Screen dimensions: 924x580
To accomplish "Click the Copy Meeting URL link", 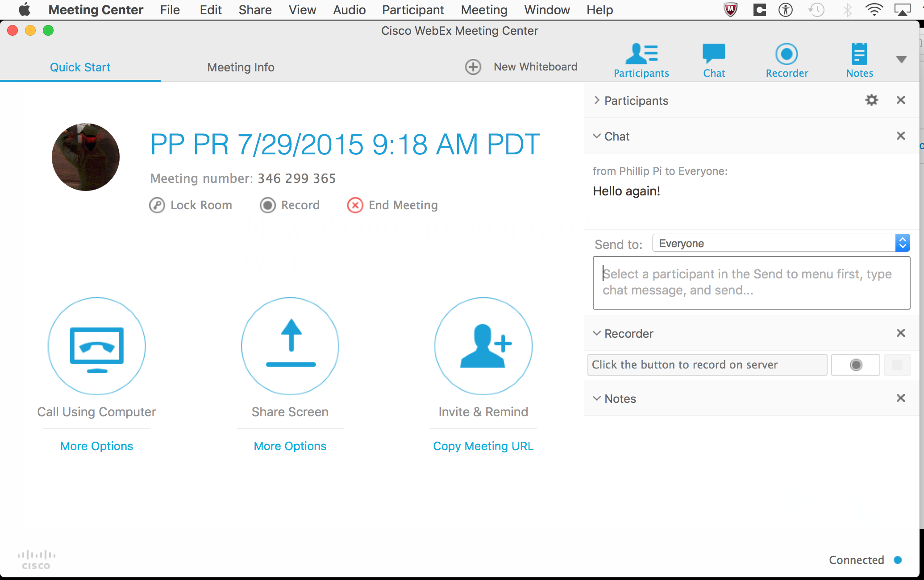I will [483, 446].
